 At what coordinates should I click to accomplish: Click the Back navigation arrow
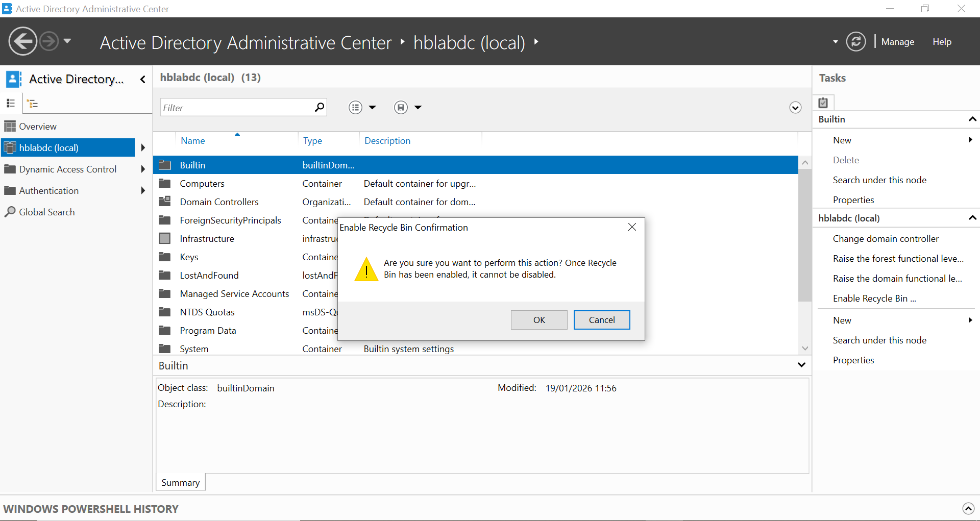click(x=23, y=41)
